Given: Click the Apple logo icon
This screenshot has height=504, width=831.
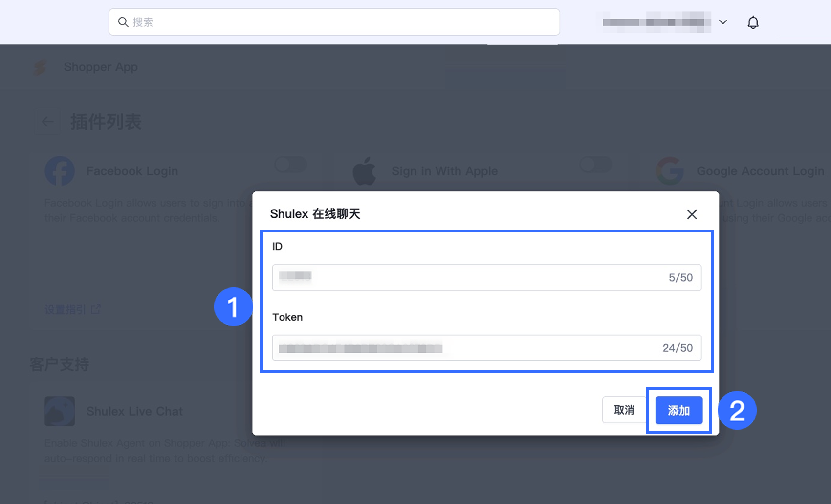Looking at the screenshot, I should click(365, 171).
